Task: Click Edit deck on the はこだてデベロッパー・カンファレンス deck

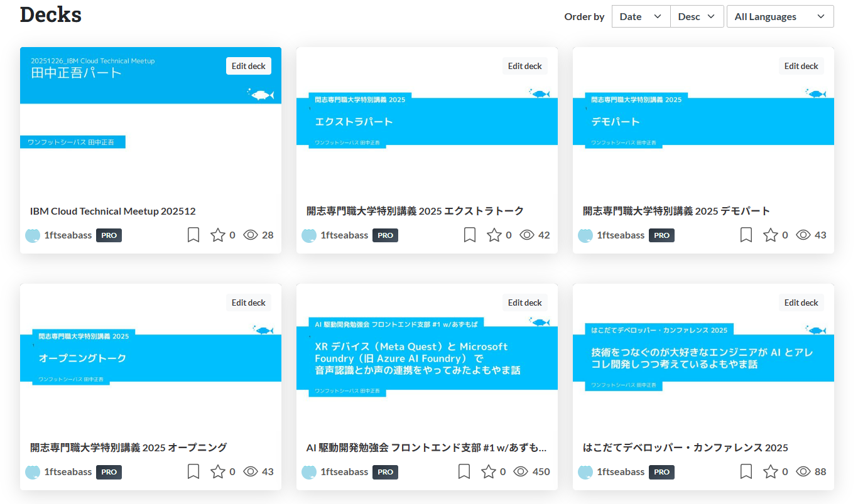Action: pos(801,303)
